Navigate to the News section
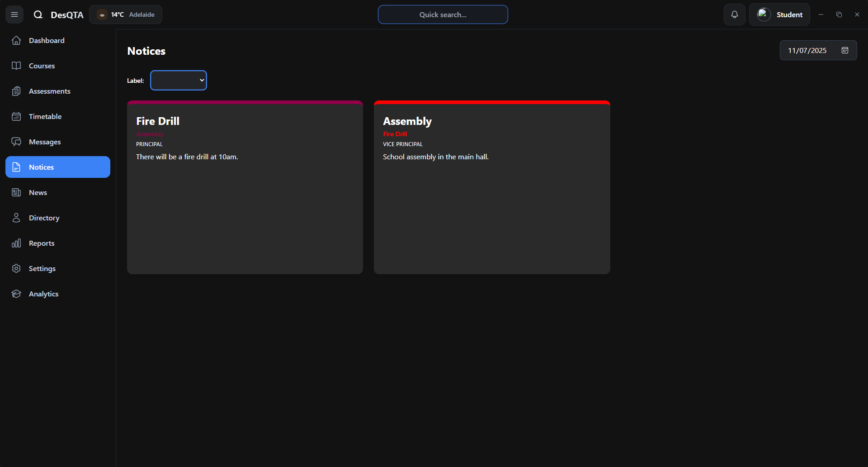The image size is (868, 467). tap(38, 192)
